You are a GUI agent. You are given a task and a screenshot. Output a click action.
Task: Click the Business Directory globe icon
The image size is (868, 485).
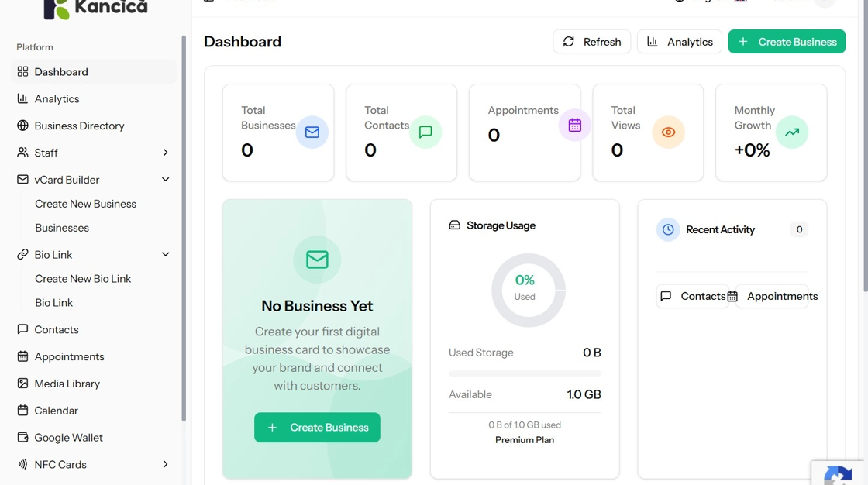[x=22, y=126]
